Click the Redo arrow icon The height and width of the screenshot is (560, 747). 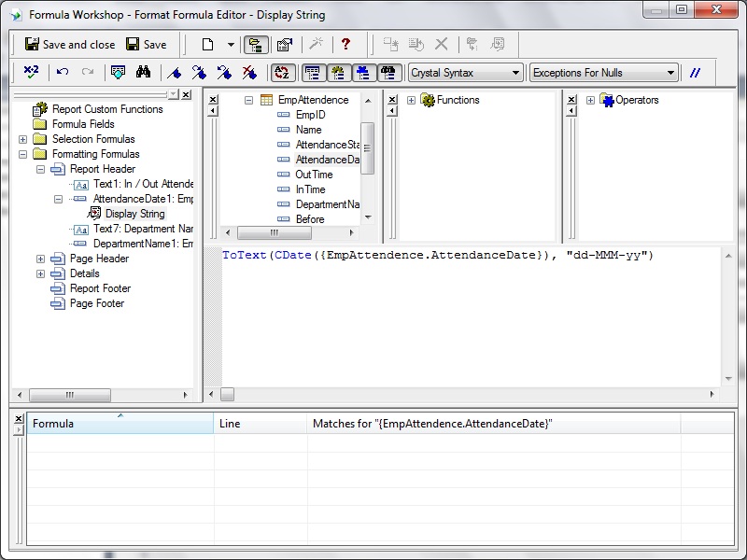[x=87, y=73]
